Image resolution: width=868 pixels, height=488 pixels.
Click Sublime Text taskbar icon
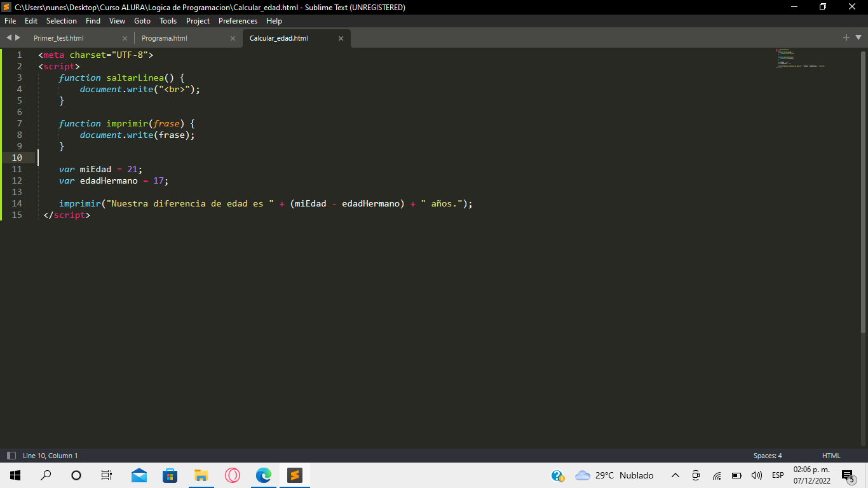click(294, 475)
